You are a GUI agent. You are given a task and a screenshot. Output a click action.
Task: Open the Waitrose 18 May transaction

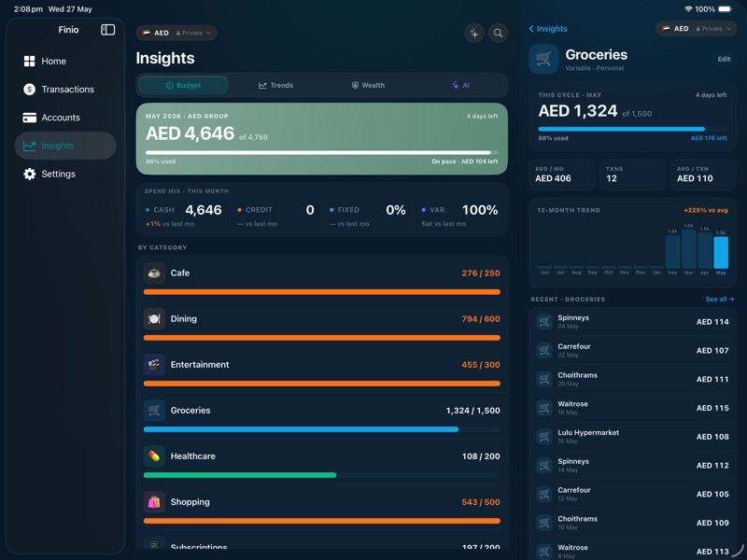[632, 408]
